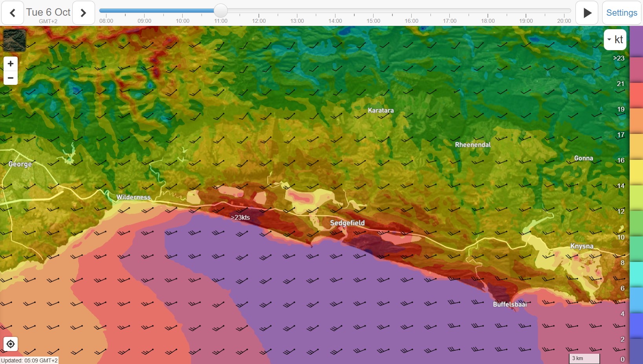Switch to satellite basemap thumbnail
Image resolution: width=643 pixels, height=364 pixels.
coord(15,40)
